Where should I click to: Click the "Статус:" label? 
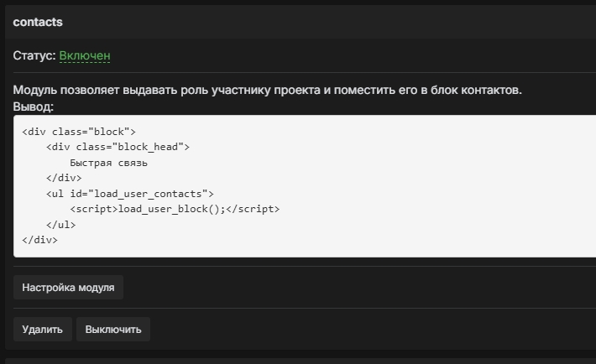pos(34,55)
